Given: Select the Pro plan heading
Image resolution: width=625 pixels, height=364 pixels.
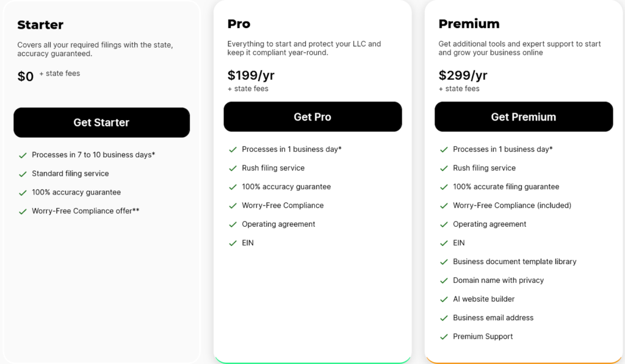Looking at the screenshot, I should 239,24.
